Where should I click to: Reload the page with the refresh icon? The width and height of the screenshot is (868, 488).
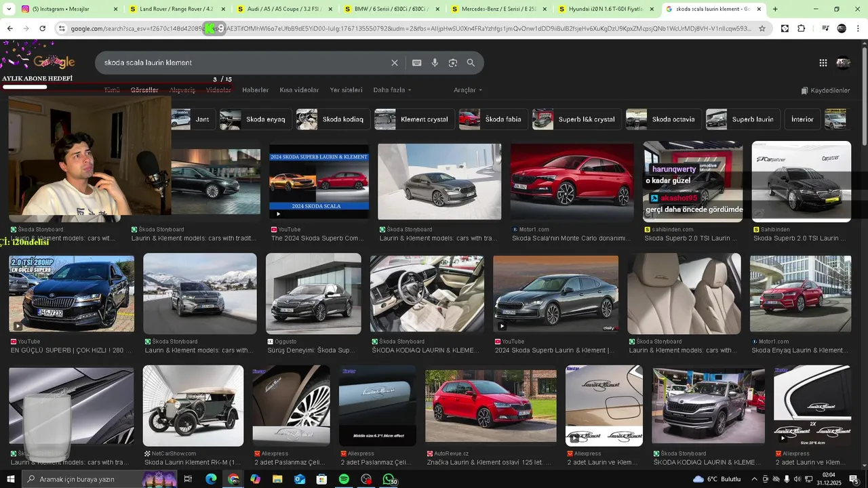click(42, 28)
